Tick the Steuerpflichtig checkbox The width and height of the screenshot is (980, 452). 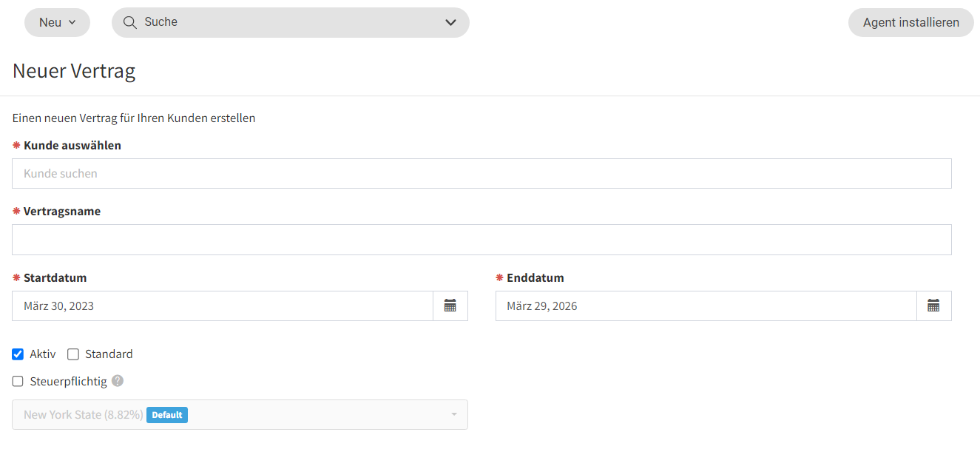[x=18, y=382]
